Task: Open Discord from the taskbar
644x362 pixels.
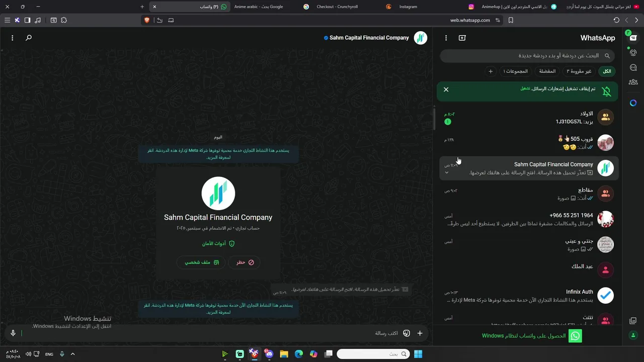Action: coord(269,354)
